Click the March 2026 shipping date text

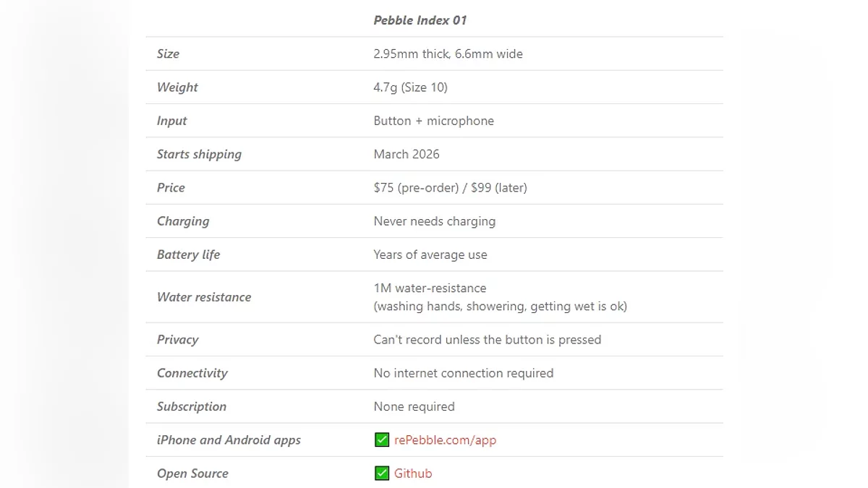[407, 154]
